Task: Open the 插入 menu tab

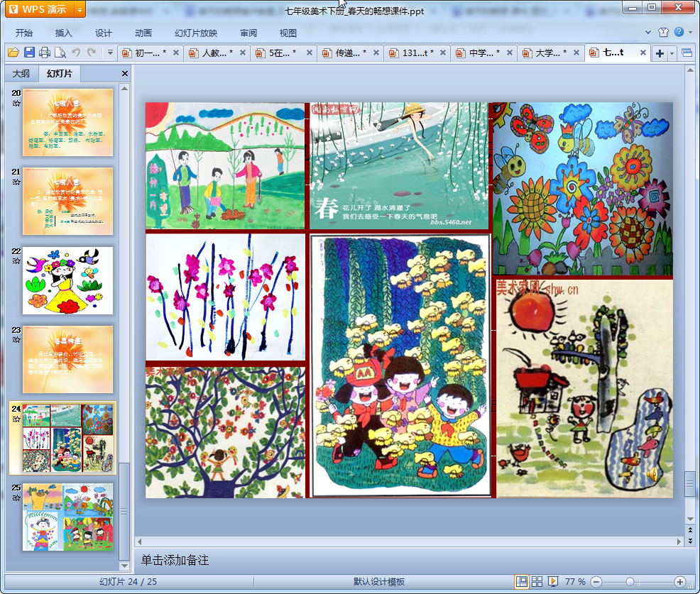Action: coord(63,33)
